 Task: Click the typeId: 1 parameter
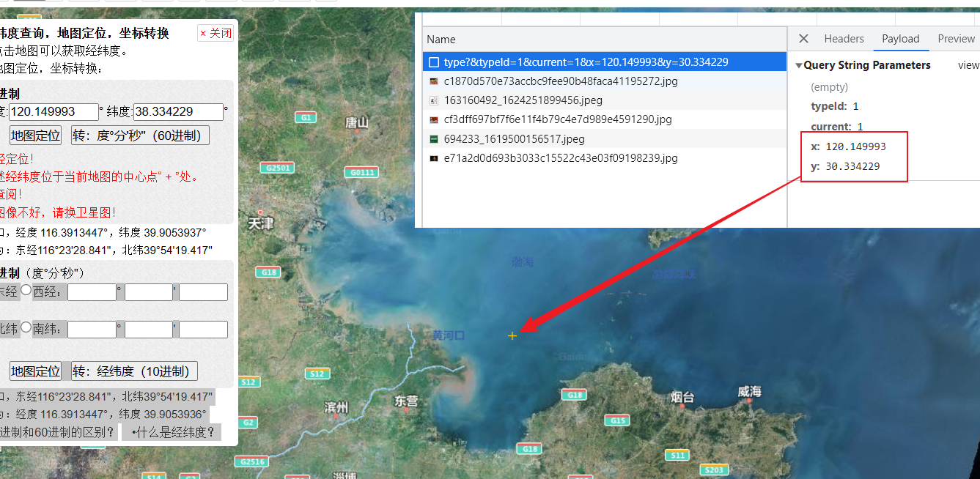834,107
